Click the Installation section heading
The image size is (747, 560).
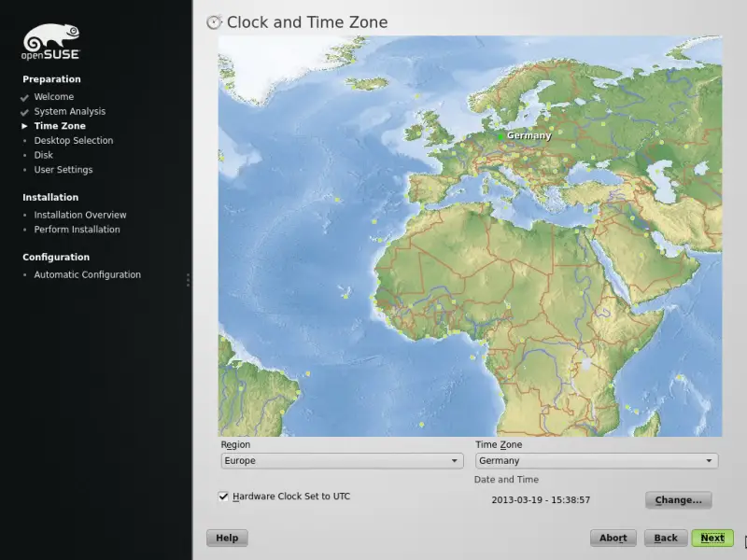(50, 197)
